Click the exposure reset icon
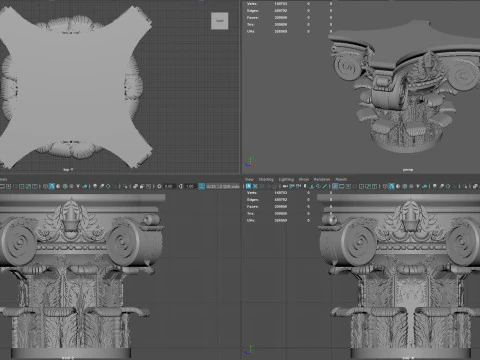Viewport: 480px width, 360px height. [159, 186]
